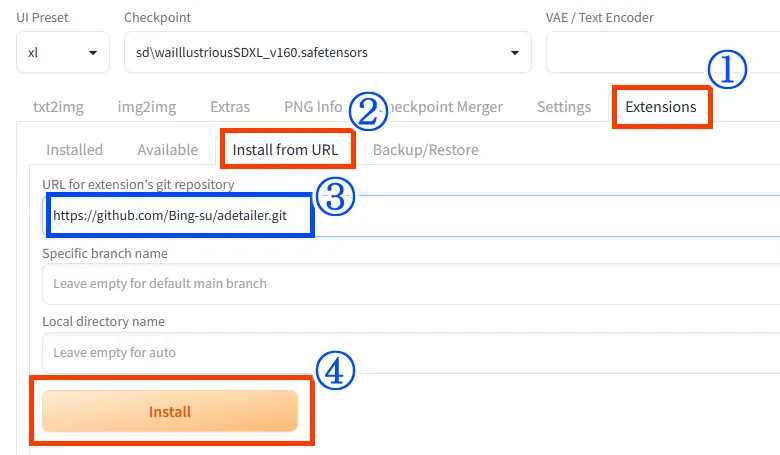
Task: Open the UI Preset dropdown showing xl
Action: point(63,52)
